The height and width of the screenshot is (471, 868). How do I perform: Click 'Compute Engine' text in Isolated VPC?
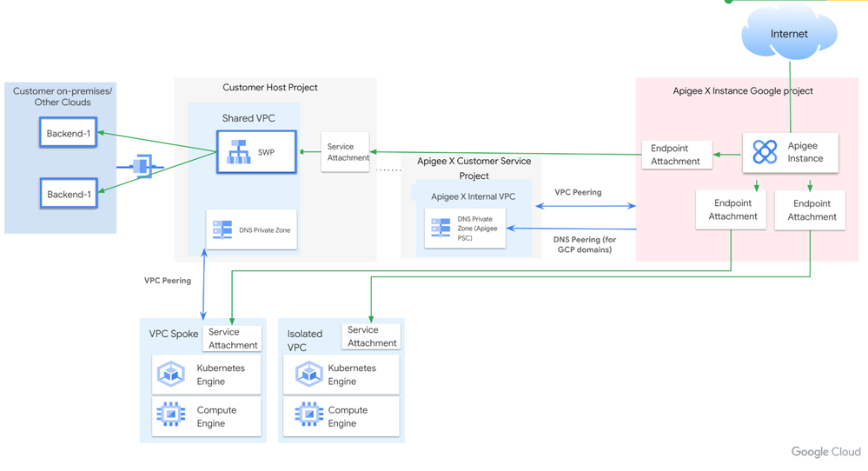[348, 417]
